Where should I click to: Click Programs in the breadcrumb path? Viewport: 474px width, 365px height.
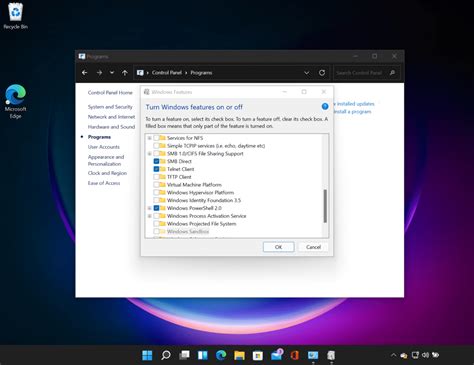(201, 73)
